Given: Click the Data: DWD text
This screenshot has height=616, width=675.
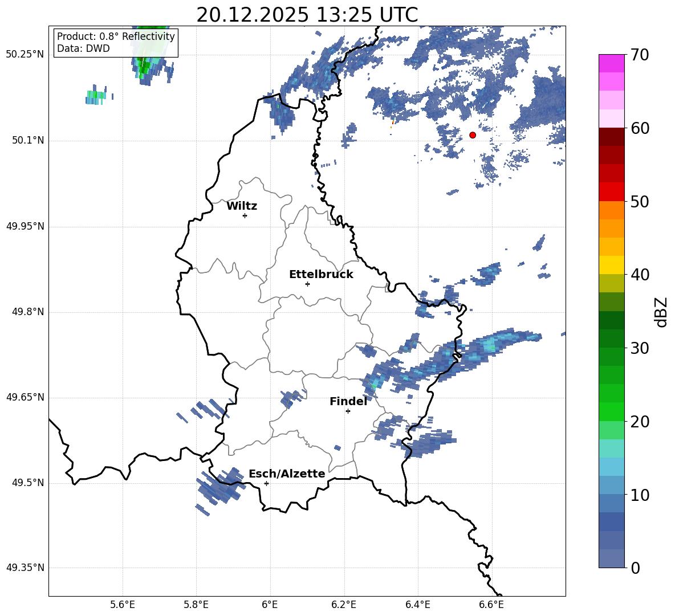Looking at the screenshot, I should [83, 48].
